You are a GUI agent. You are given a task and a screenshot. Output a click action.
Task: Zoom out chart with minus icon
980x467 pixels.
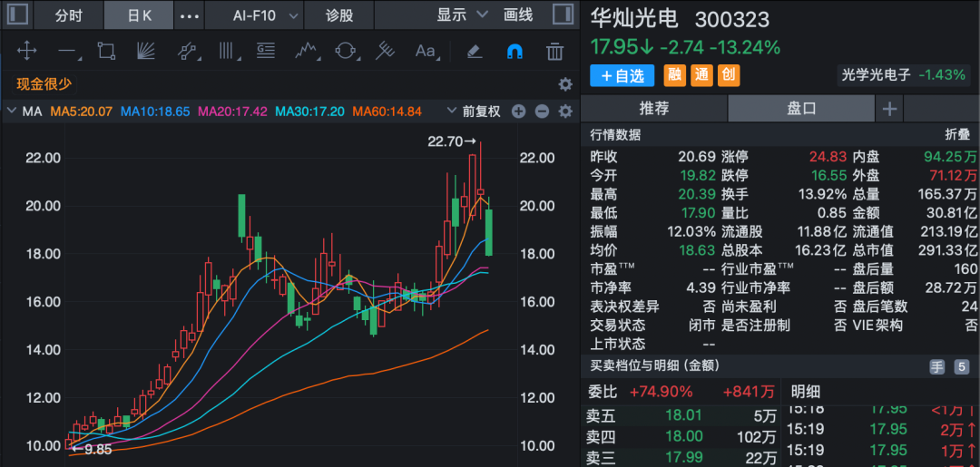(542, 112)
